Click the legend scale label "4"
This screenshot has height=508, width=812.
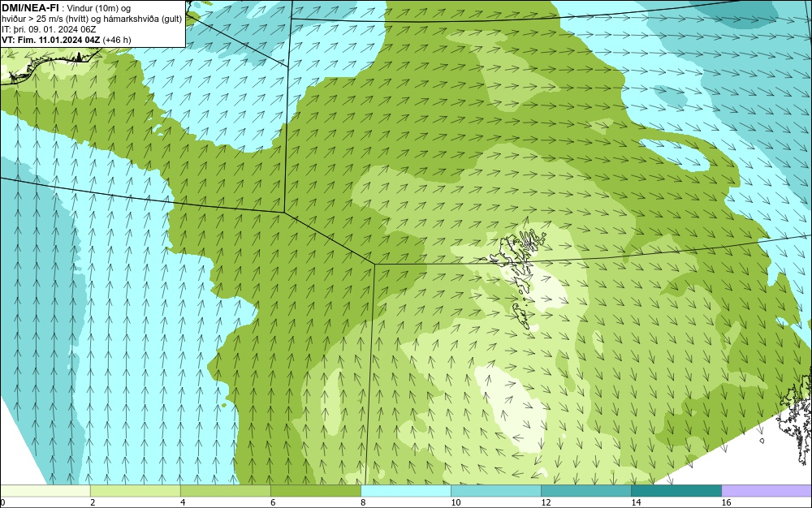183,502
